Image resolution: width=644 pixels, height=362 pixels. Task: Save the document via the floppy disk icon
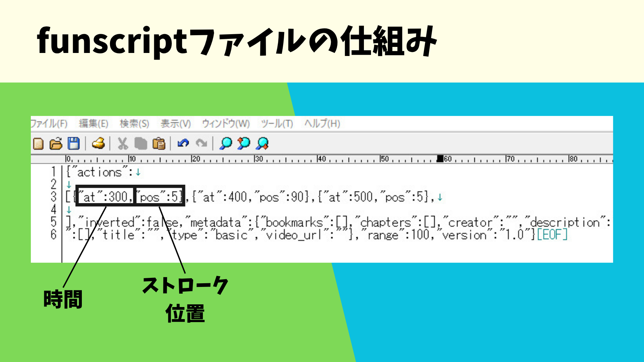pos(73,144)
